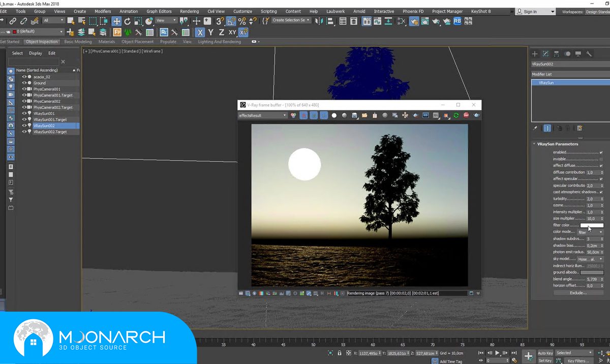Activate the Select and Rotate tool

[x=127, y=21]
